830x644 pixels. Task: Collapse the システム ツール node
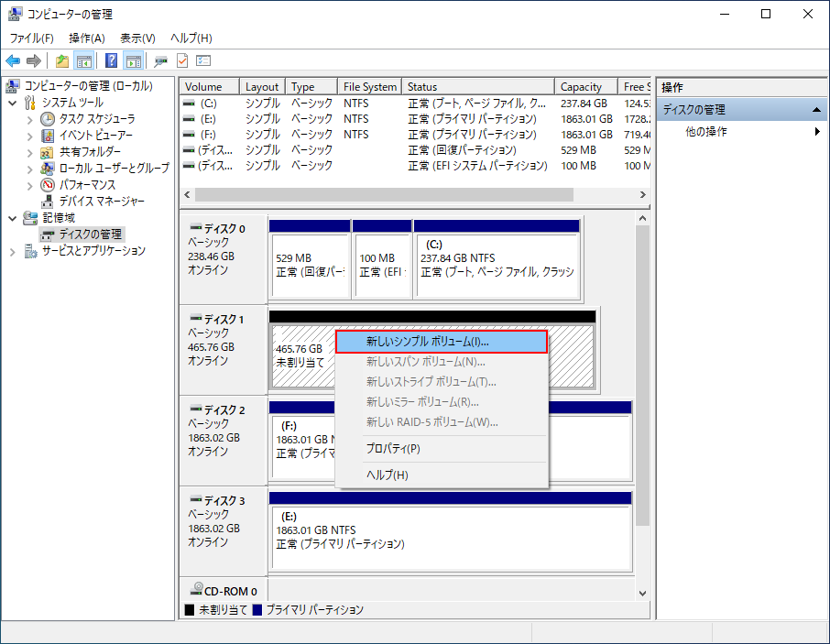pos(13,103)
